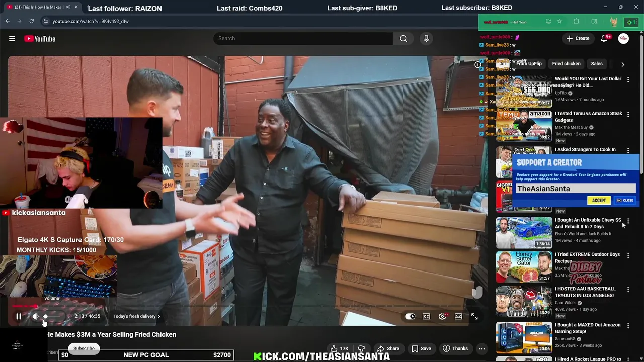Pause the playing video
644x362 pixels.
19,316
